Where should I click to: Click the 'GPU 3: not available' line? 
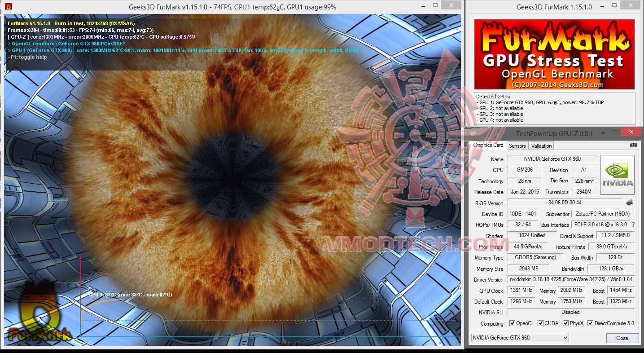pos(499,114)
